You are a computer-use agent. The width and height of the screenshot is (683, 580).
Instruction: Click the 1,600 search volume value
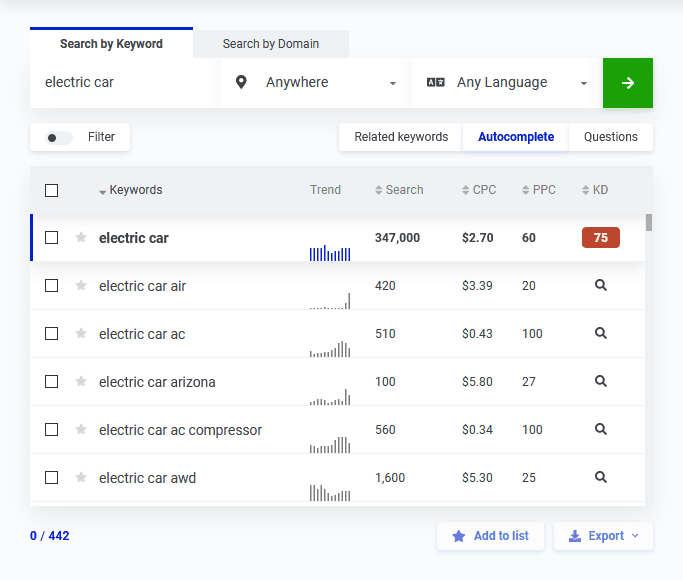390,478
